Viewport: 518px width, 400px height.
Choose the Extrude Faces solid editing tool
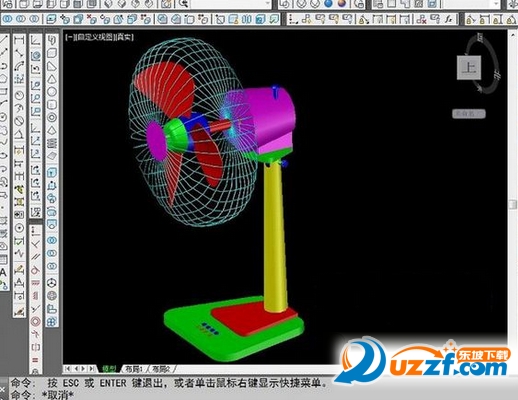click(x=51, y=19)
